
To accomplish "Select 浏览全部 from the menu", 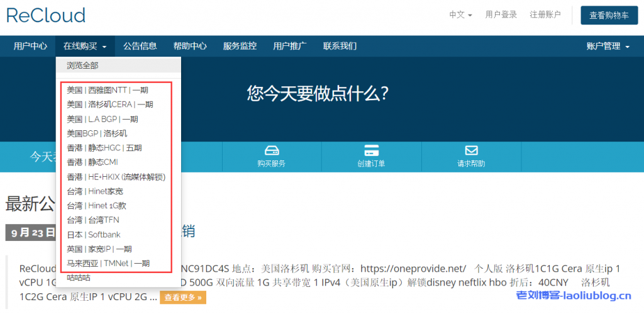I will [x=82, y=65].
